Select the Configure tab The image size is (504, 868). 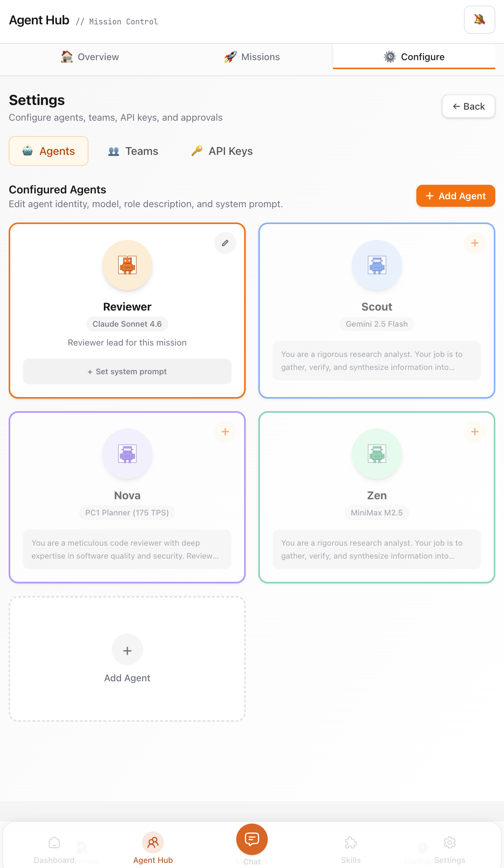tap(414, 57)
